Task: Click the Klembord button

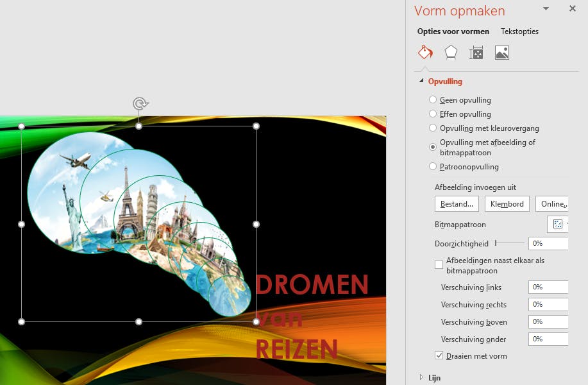Action: [507, 204]
